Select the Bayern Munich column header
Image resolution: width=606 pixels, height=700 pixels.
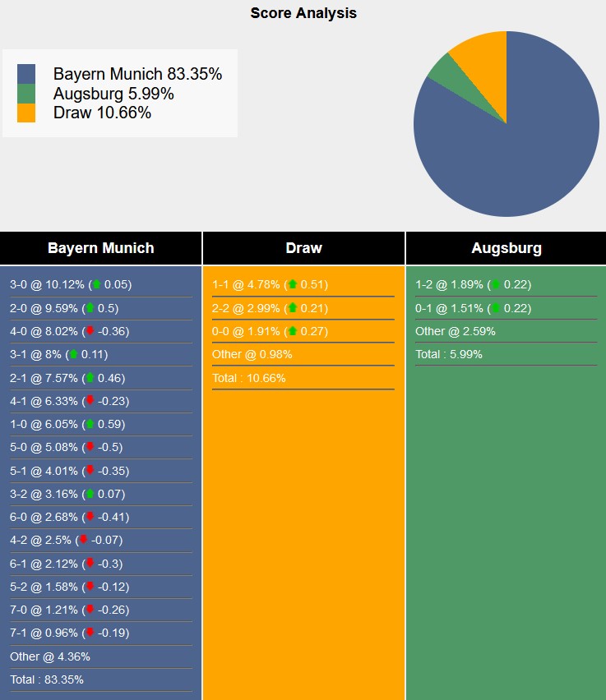coord(100,248)
